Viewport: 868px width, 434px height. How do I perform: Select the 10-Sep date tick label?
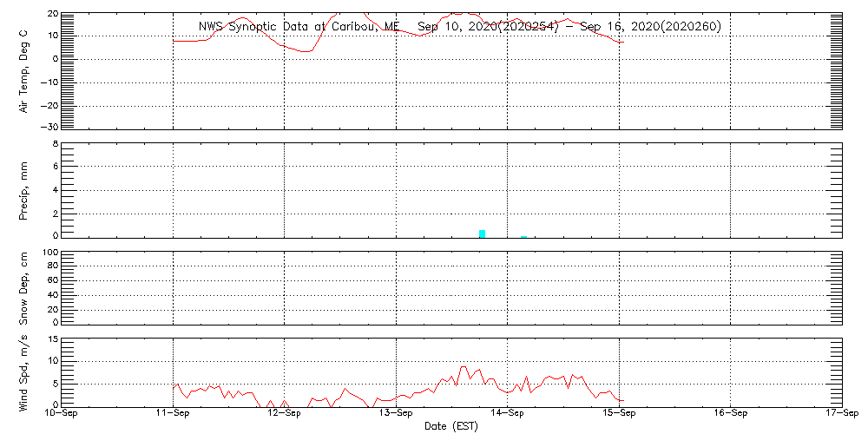click(62, 414)
